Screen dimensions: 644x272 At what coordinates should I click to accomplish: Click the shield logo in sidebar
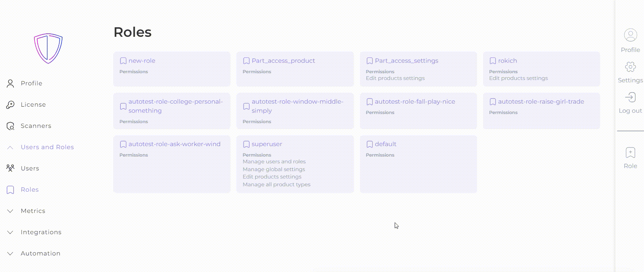(x=48, y=48)
